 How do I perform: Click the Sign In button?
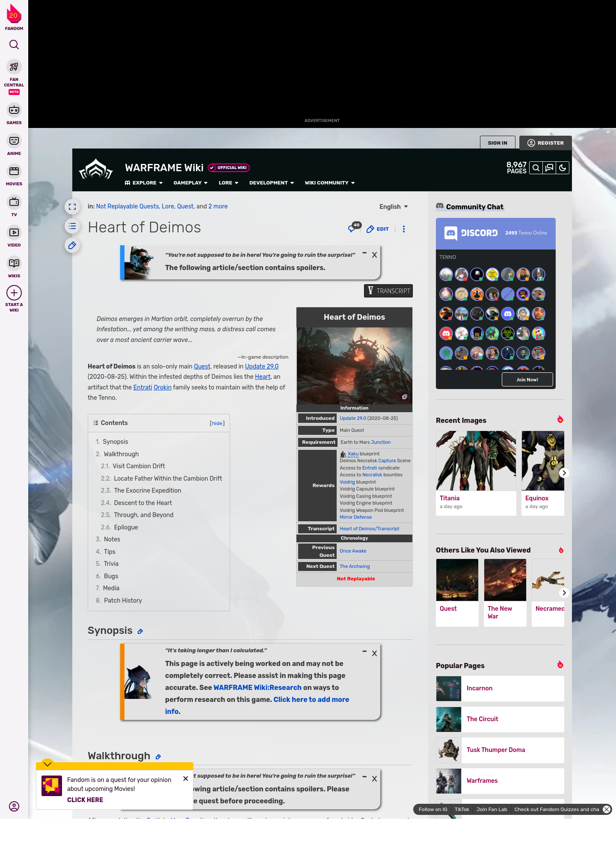tap(498, 143)
